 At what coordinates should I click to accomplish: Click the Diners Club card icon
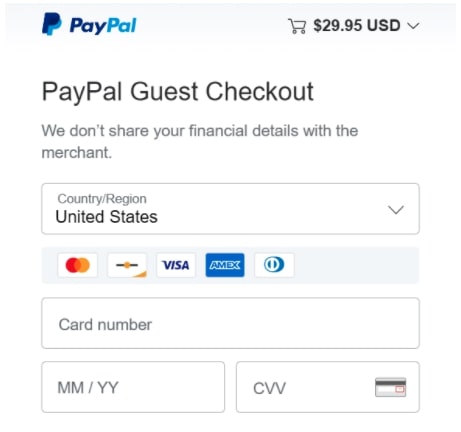274,265
